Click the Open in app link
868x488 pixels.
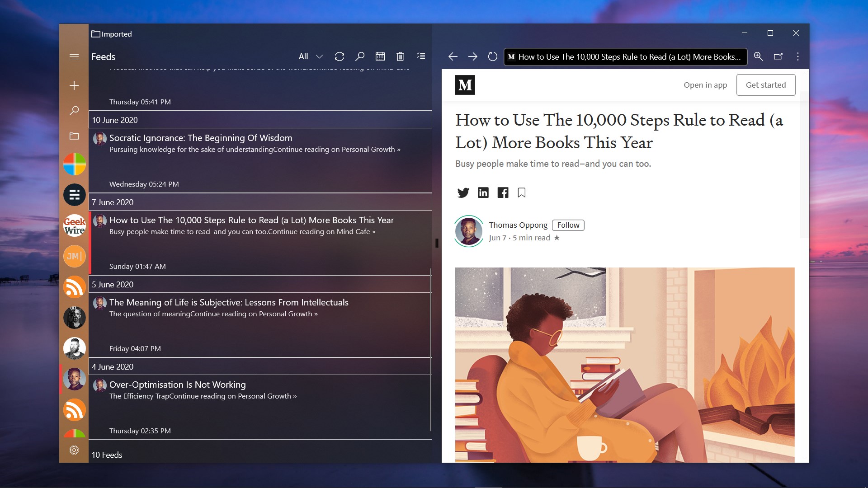click(705, 85)
